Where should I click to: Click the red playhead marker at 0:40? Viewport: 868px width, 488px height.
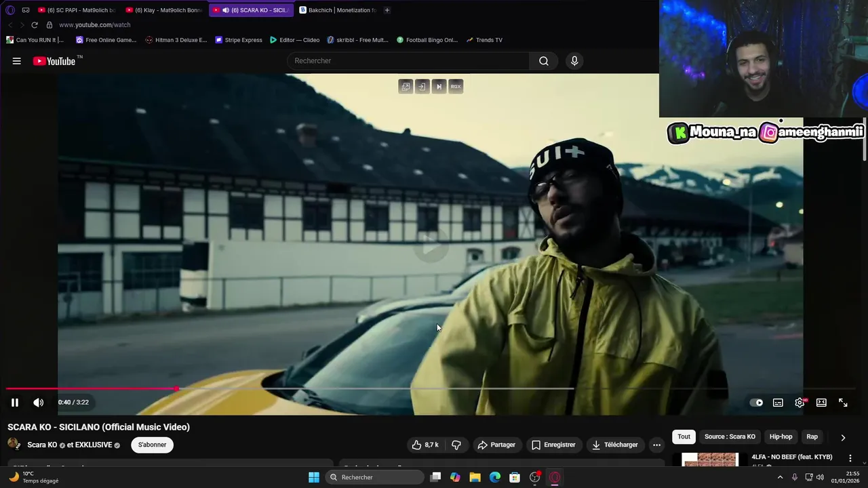176,389
